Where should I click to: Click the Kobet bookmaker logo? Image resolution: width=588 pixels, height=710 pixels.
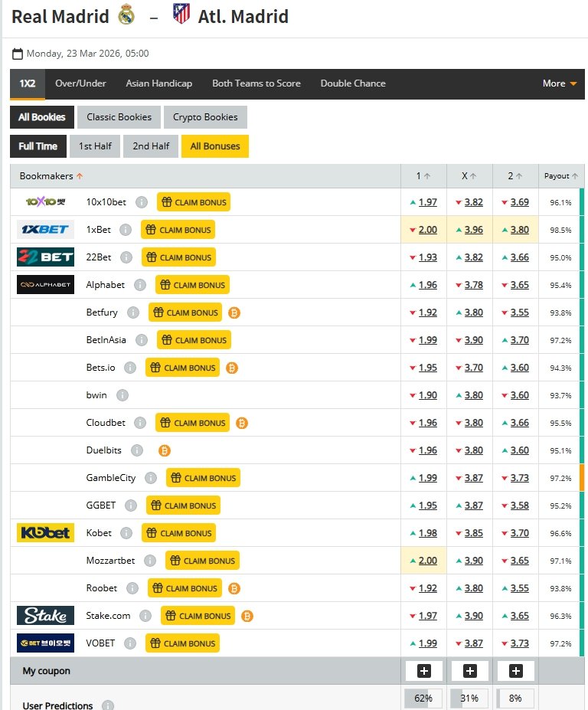pos(45,533)
